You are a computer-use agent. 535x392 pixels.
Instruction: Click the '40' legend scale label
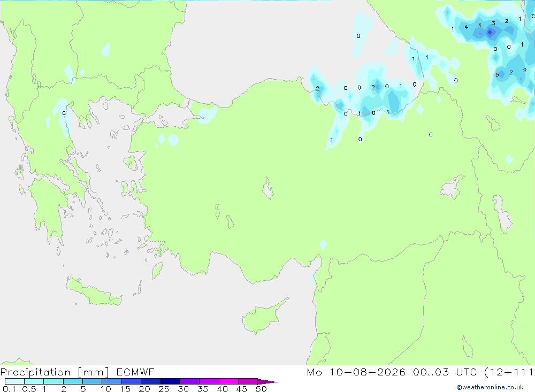pyautogui.click(x=222, y=389)
